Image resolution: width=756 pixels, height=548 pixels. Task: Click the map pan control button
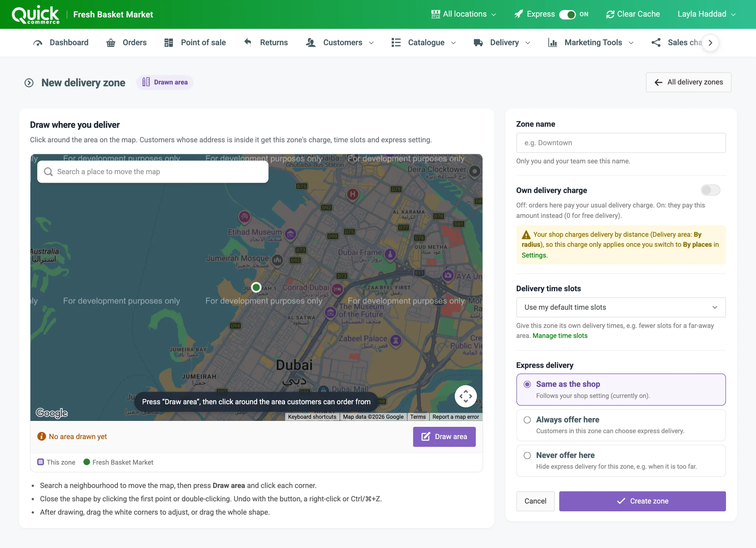point(465,396)
